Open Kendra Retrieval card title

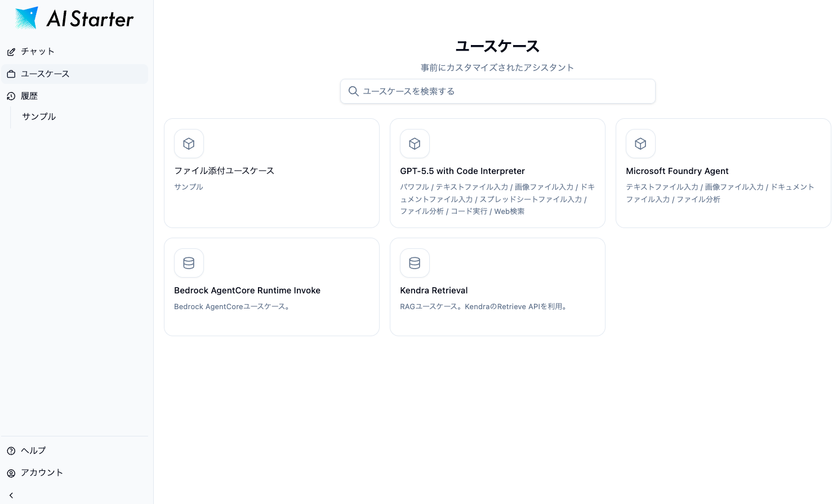tap(434, 291)
